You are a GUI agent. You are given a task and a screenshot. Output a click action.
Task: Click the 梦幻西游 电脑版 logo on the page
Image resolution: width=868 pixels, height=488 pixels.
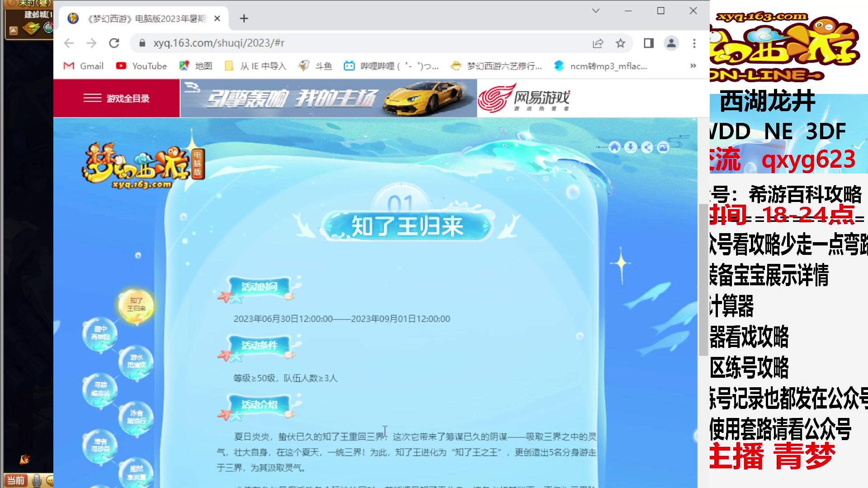[x=143, y=165]
